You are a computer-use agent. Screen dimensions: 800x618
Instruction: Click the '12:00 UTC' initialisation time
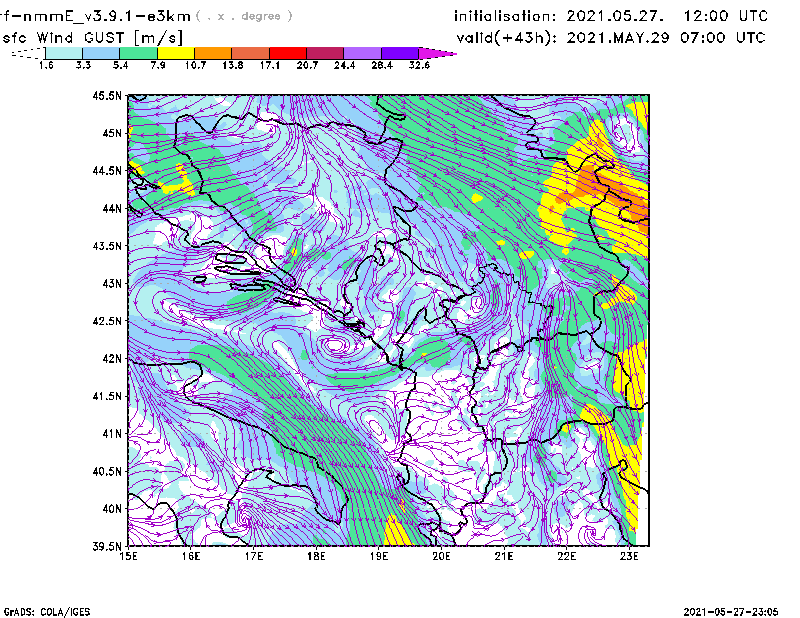(x=726, y=16)
